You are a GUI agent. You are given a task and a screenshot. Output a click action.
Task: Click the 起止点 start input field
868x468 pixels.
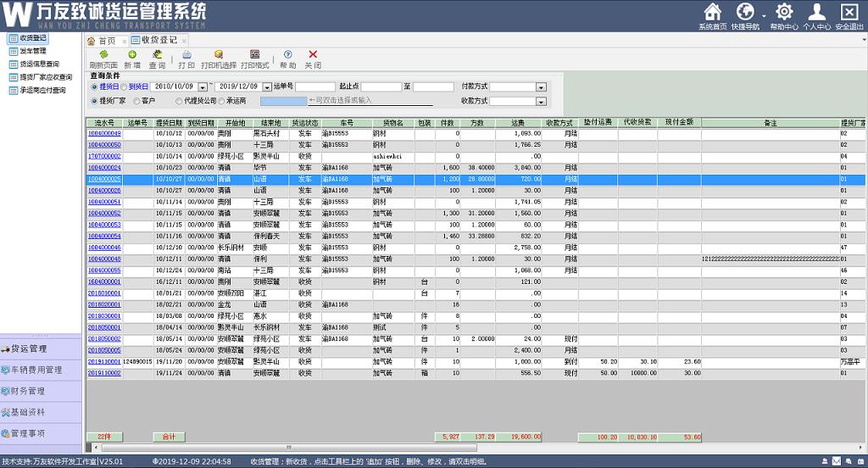pos(381,87)
